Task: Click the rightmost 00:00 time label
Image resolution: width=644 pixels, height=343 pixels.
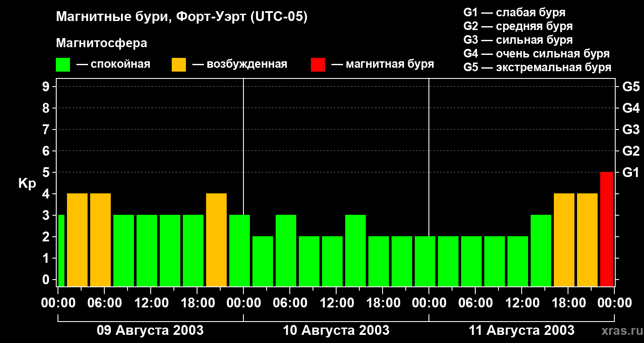Action: point(614,303)
